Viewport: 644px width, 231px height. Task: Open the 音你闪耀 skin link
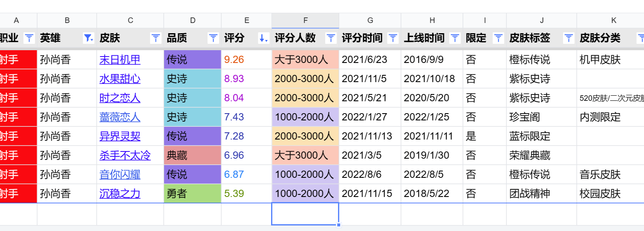click(x=120, y=174)
